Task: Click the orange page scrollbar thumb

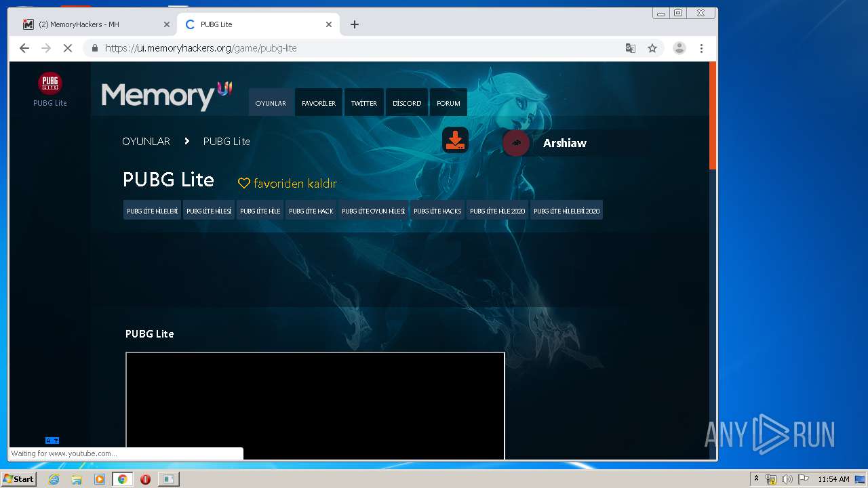Action: [x=713, y=115]
